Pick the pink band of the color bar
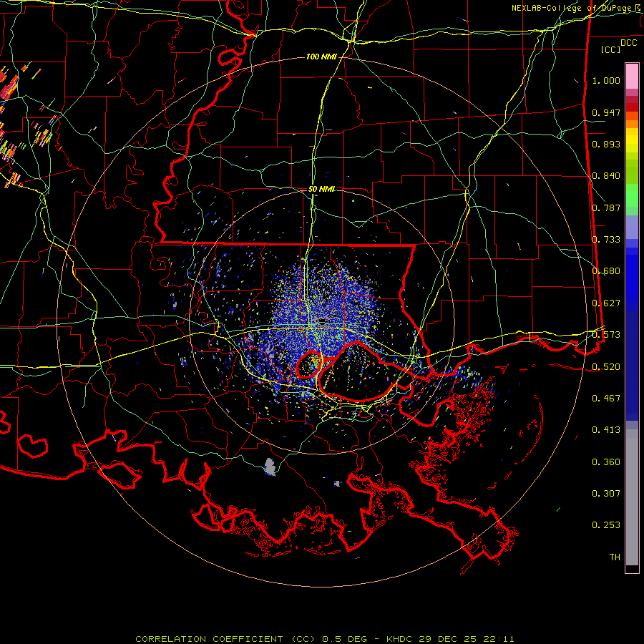Screen dimensions: 644x644 tap(632, 76)
